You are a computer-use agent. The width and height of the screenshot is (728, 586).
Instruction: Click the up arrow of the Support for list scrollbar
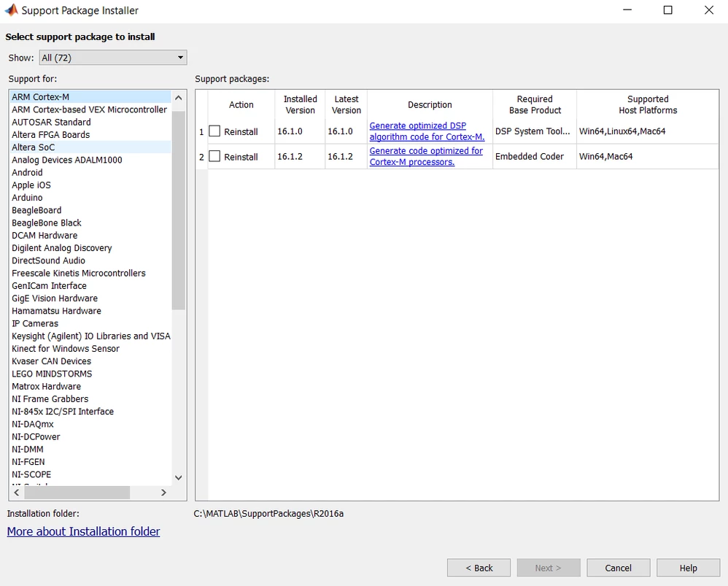tap(178, 98)
